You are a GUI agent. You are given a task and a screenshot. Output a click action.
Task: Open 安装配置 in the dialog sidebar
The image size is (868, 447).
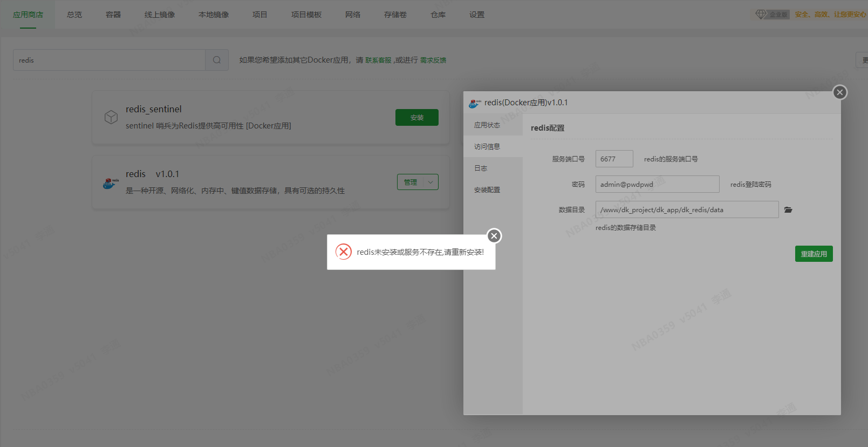pyautogui.click(x=493, y=189)
